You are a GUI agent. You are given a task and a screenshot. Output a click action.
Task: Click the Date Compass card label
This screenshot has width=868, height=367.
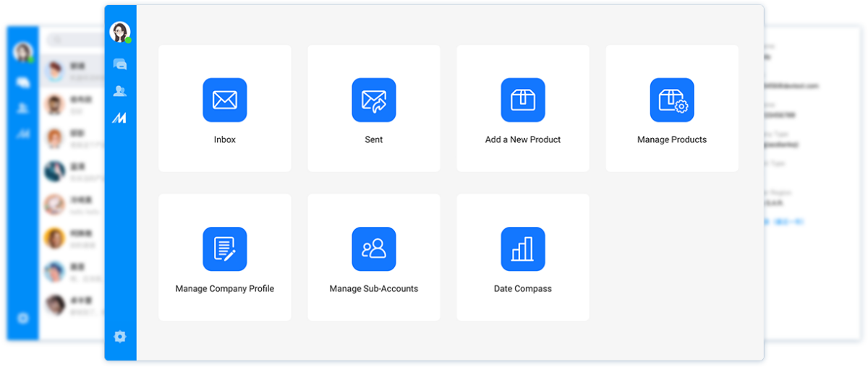tap(522, 288)
